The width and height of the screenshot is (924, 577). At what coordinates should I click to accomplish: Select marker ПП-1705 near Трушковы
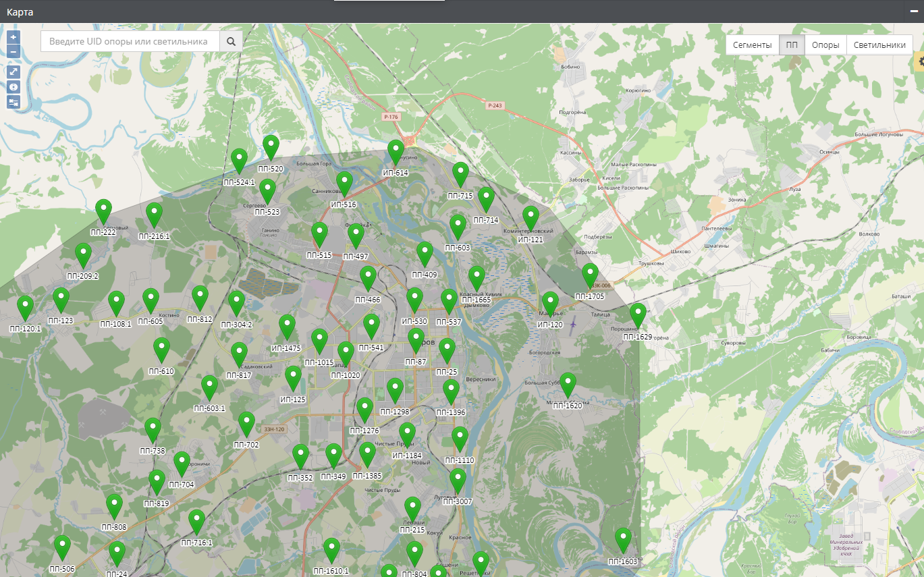[590, 275]
